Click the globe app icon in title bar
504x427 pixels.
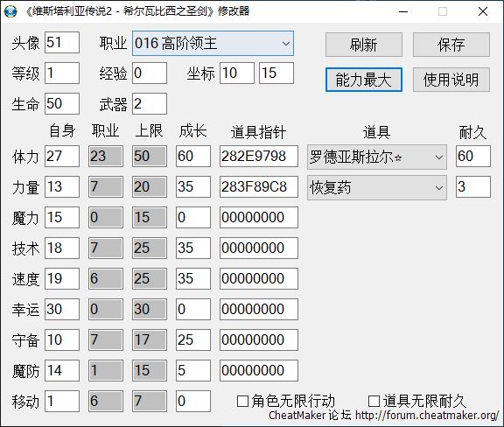coord(10,11)
